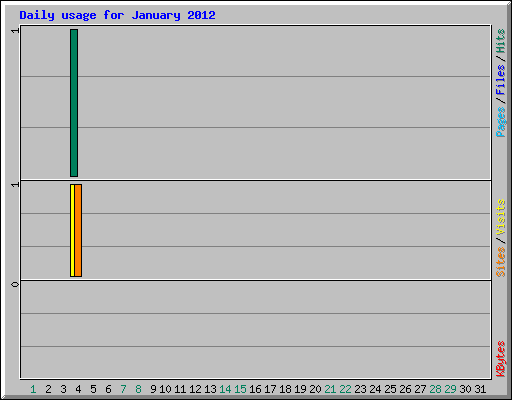Click day label 2 on the x-axis
512x400 pixels.
48,389
